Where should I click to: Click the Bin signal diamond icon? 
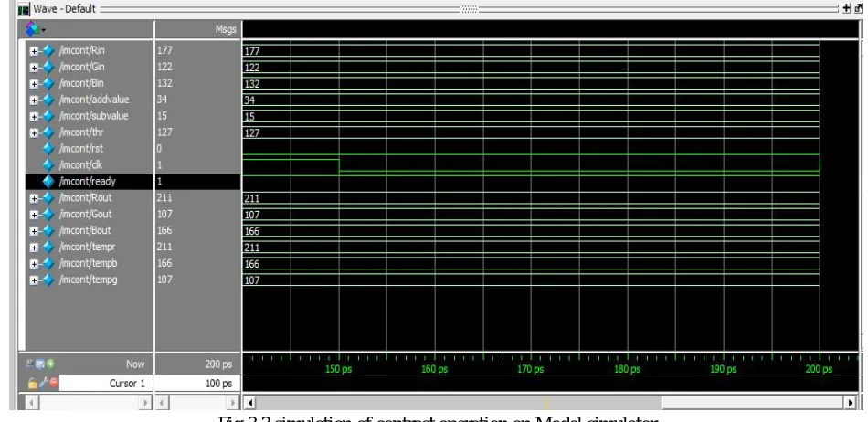point(48,83)
